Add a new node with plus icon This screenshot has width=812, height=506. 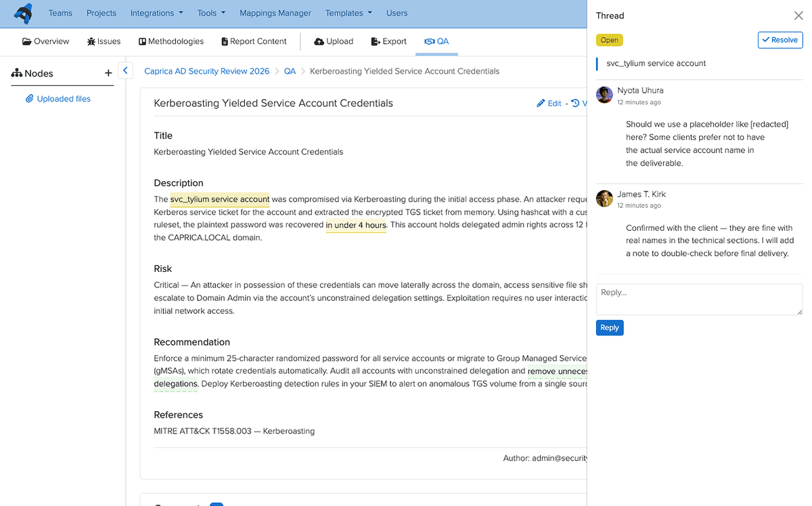108,73
